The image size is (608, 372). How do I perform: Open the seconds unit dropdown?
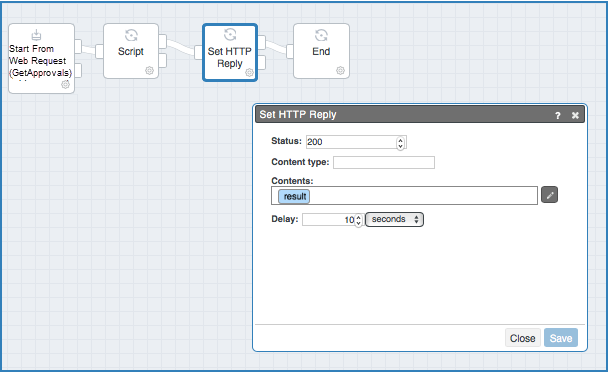(x=394, y=220)
